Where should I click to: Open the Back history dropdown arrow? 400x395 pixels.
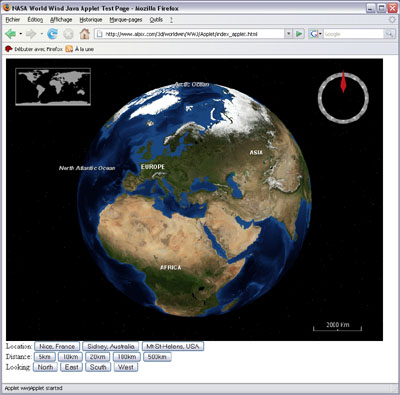click(x=21, y=34)
